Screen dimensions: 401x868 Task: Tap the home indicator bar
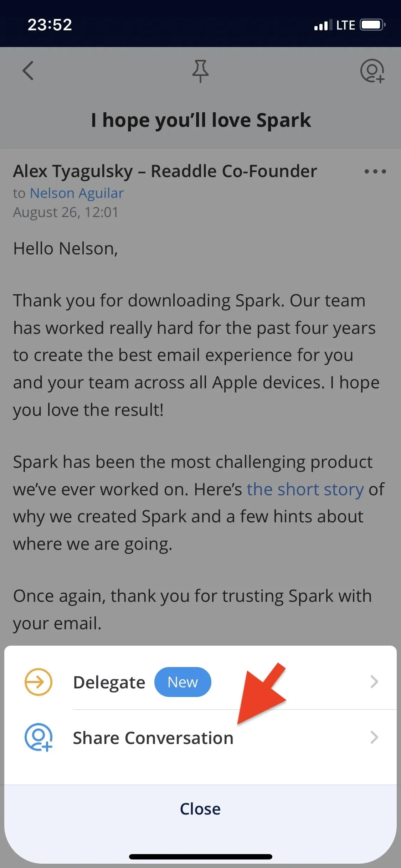200,857
